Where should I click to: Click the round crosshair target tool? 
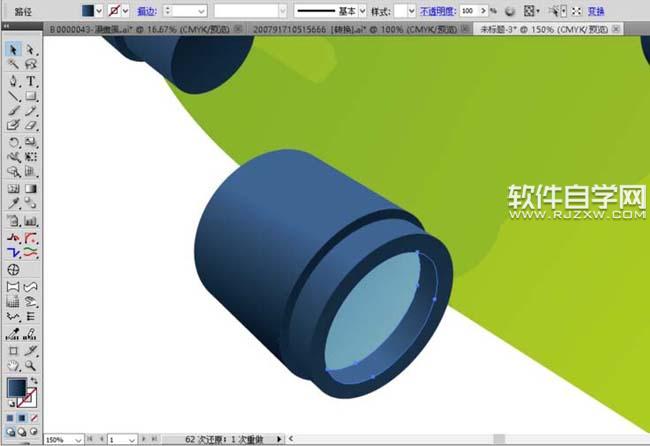[13, 270]
